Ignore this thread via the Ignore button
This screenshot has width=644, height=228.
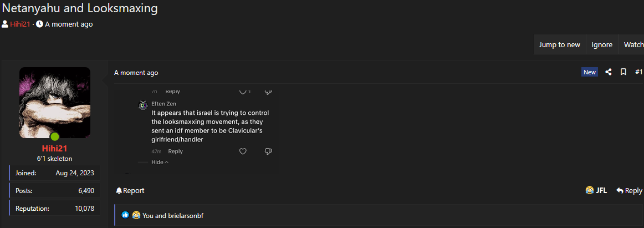(602, 45)
